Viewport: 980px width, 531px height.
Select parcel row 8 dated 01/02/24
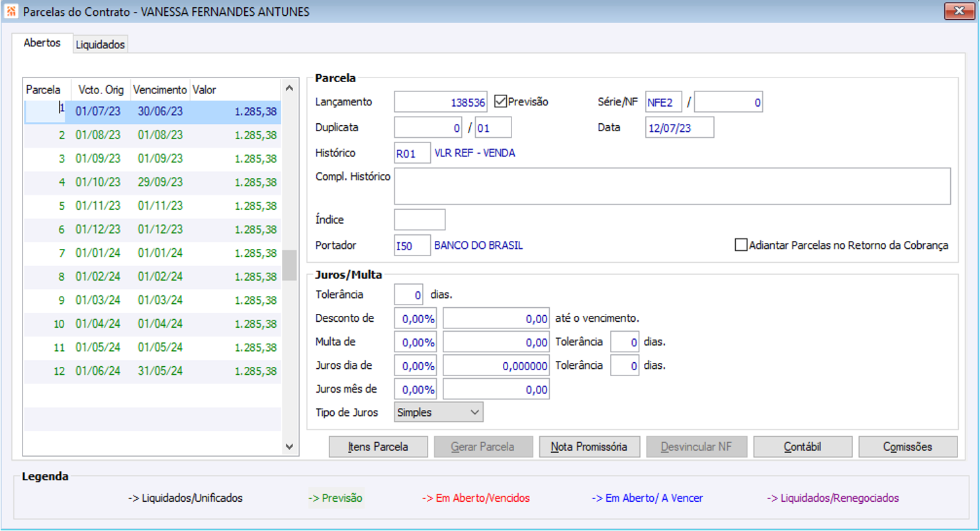(153, 277)
